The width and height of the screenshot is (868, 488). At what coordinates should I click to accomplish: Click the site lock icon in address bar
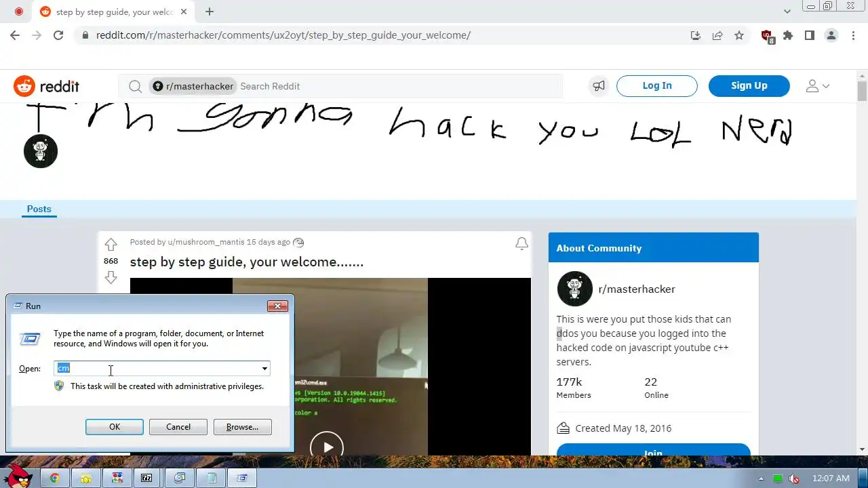coord(85,35)
